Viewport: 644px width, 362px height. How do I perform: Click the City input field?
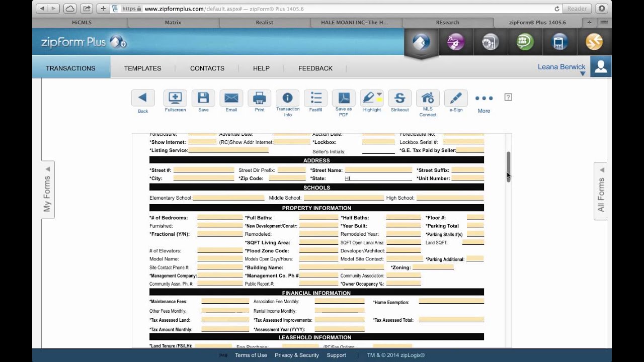point(204,178)
